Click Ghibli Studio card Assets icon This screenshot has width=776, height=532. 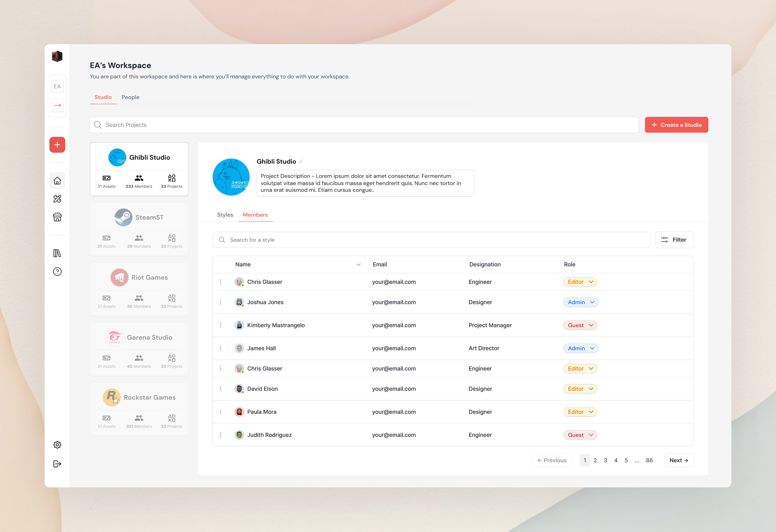pyautogui.click(x=106, y=178)
